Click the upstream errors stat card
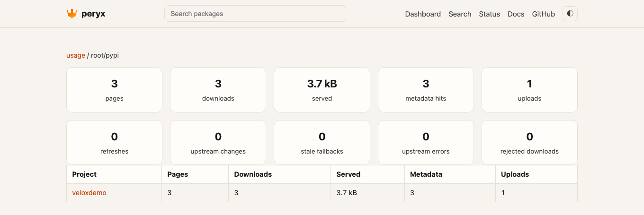The image size is (644, 215). [426, 143]
